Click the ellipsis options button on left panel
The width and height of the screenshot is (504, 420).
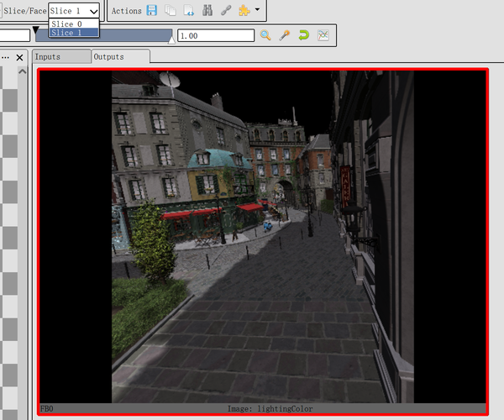tap(6, 57)
